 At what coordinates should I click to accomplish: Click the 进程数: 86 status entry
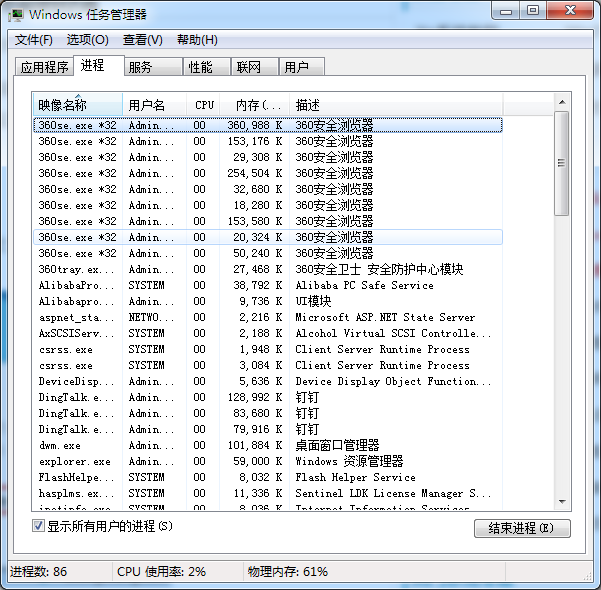[38, 571]
